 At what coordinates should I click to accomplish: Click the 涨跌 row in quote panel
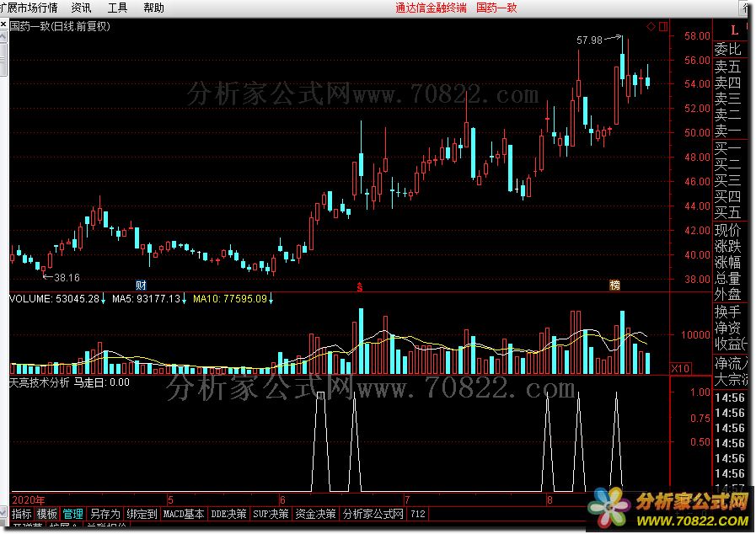click(727, 246)
